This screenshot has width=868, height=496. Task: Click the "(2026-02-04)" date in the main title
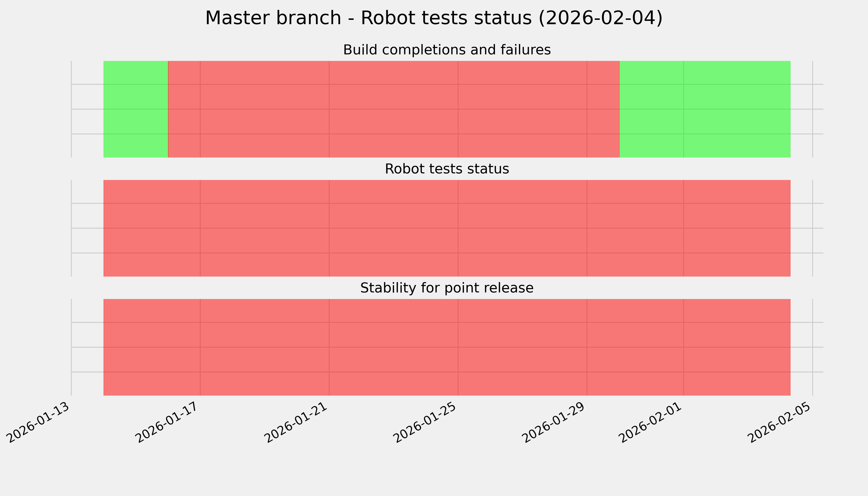pyautogui.click(x=600, y=18)
